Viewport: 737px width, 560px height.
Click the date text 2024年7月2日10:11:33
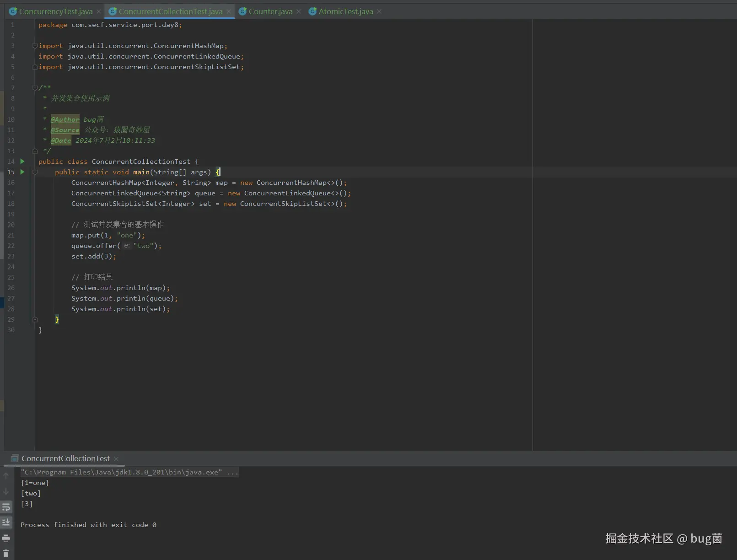pos(115,140)
